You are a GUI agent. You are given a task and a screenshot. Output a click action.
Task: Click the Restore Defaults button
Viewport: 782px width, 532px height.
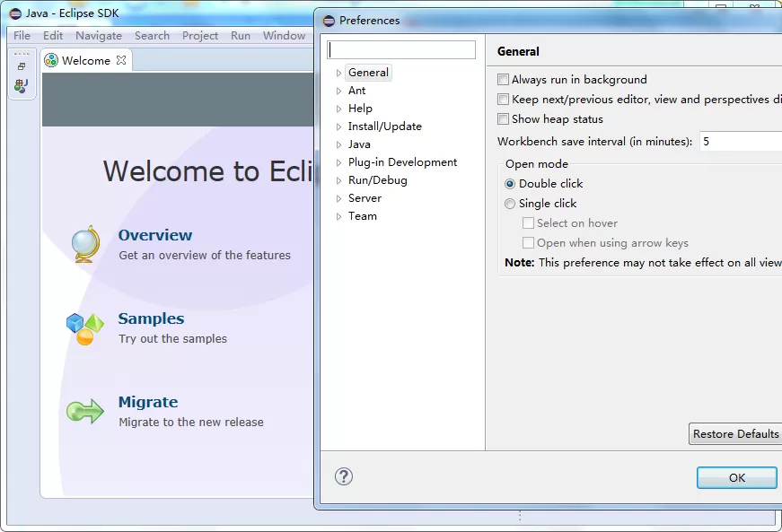[x=735, y=434]
